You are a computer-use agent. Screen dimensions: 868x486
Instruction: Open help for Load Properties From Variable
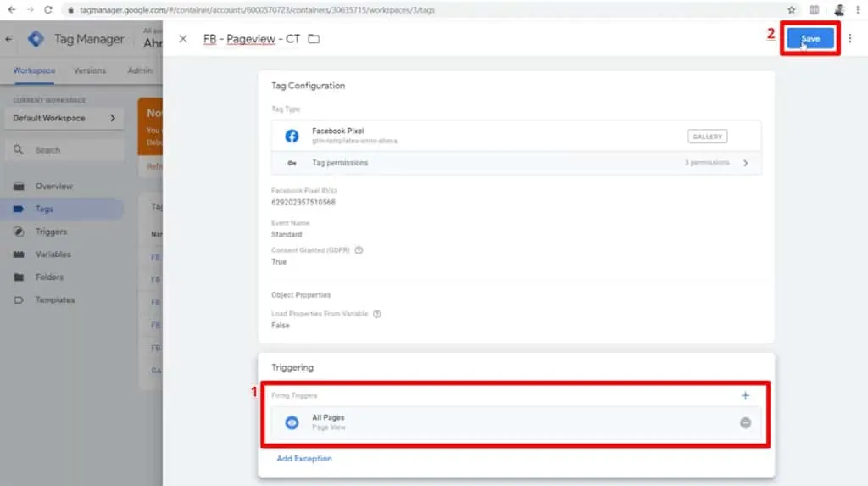(x=377, y=314)
